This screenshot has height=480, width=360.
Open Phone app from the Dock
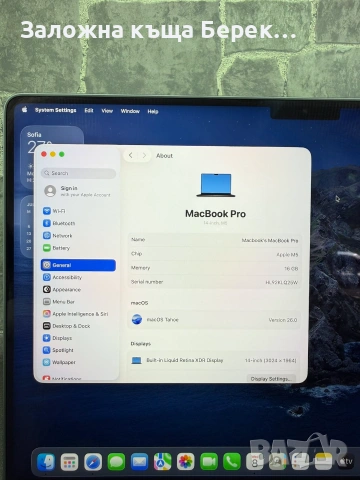[232, 462]
